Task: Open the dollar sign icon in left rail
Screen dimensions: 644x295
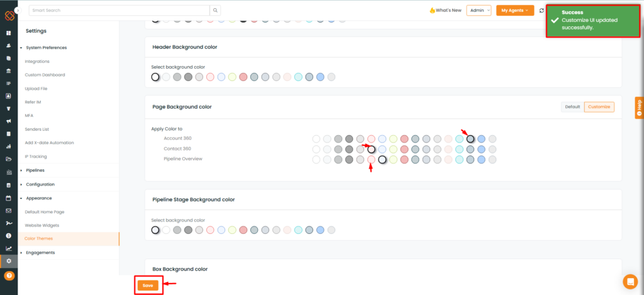Action: click(x=9, y=236)
